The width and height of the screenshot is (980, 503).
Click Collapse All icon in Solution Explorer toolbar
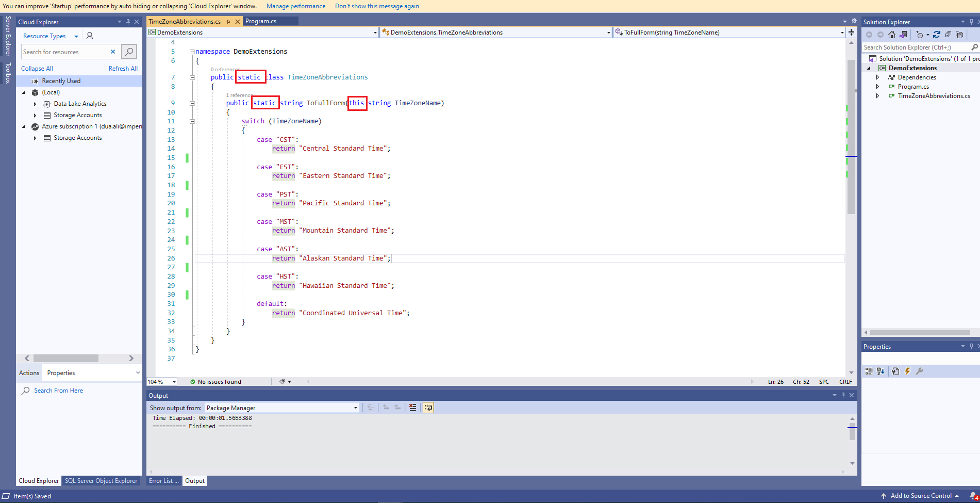(948, 35)
